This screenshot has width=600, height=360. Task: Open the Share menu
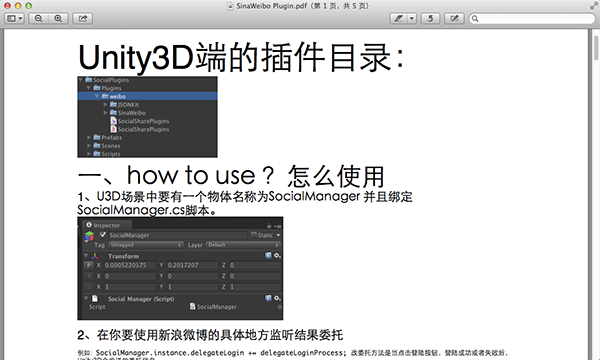pyautogui.click(x=83, y=18)
